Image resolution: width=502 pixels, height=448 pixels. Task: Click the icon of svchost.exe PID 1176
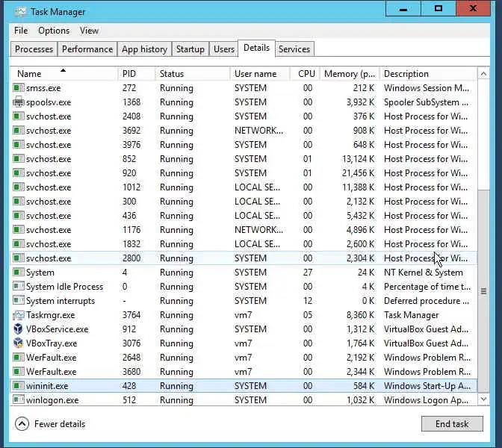(19, 229)
